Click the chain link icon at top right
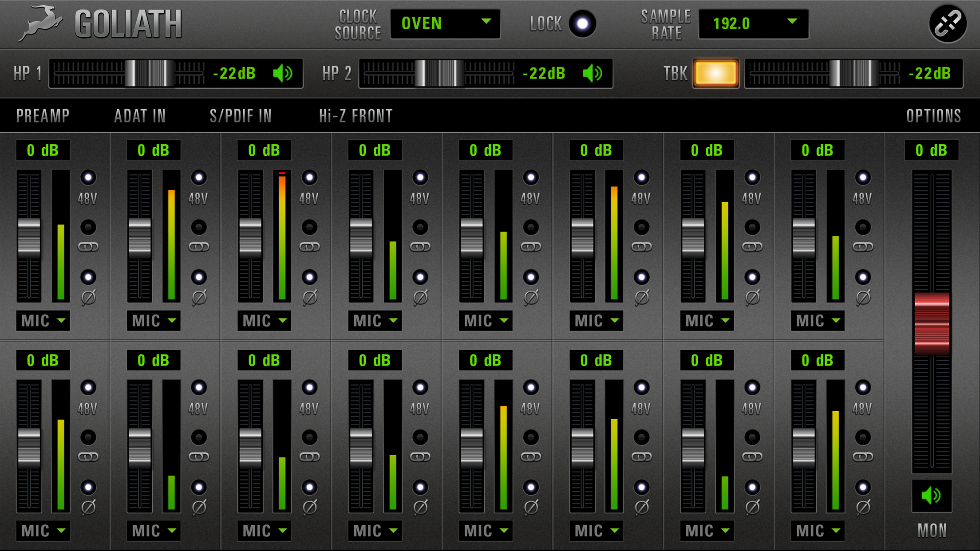The width and height of the screenshot is (980, 551). tap(948, 24)
